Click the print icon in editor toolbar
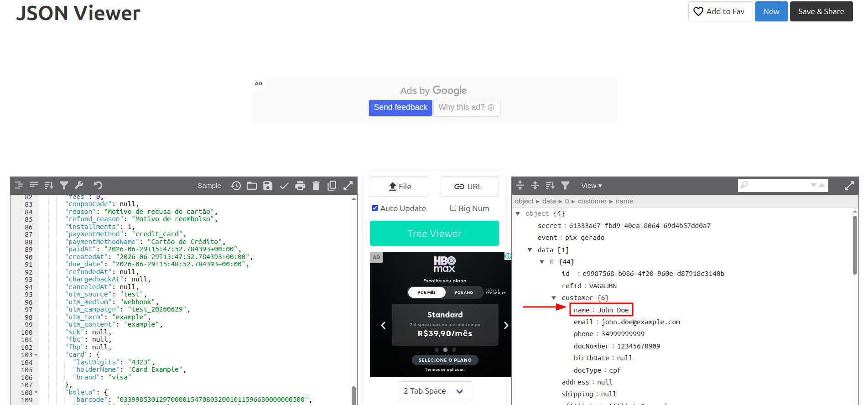The width and height of the screenshot is (868, 405). pos(300,186)
